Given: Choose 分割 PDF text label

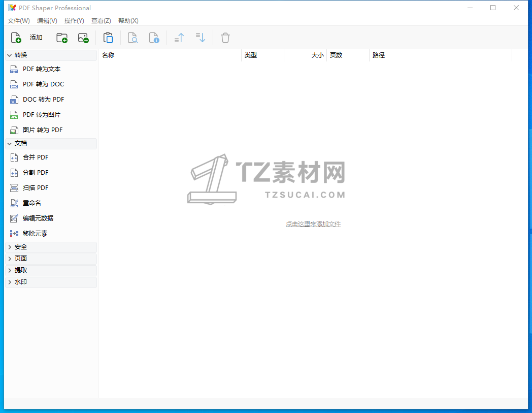Looking at the screenshot, I should point(36,173).
